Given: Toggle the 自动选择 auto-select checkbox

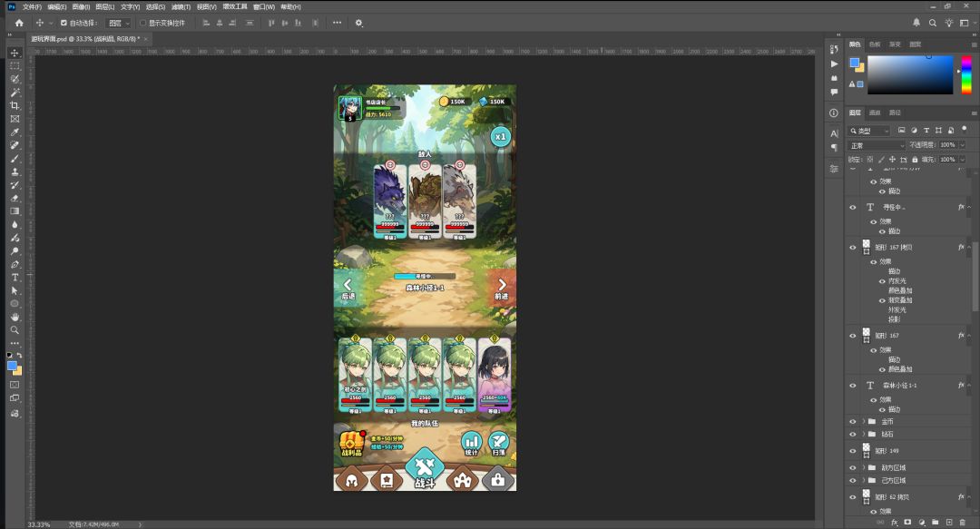Looking at the screenshot, I should [x=64, y=23].
